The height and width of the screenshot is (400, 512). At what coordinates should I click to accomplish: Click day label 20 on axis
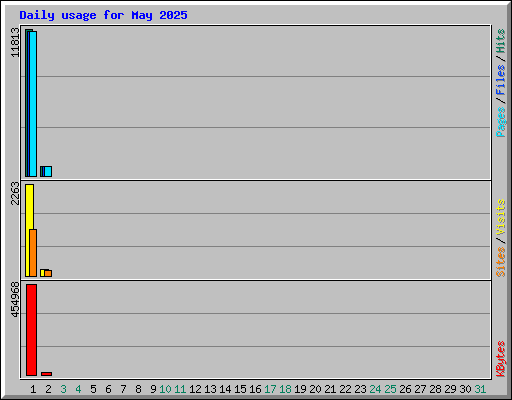point(315,389)
